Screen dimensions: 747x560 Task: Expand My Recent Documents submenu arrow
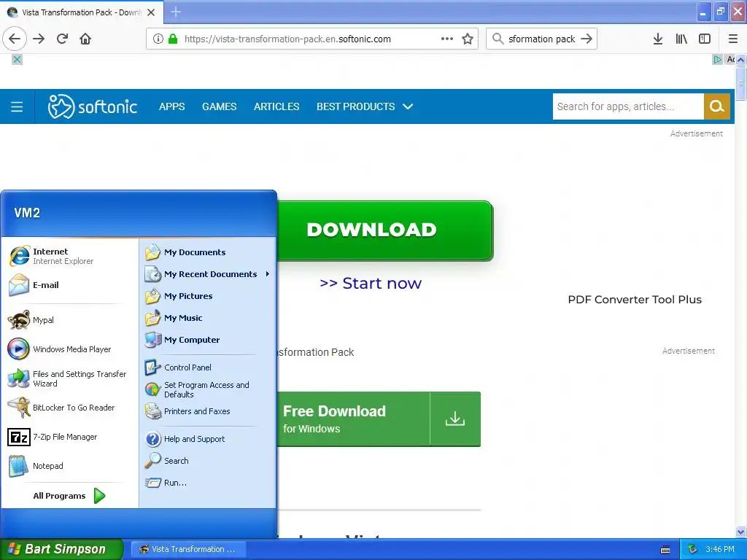[x=268, y=274]
